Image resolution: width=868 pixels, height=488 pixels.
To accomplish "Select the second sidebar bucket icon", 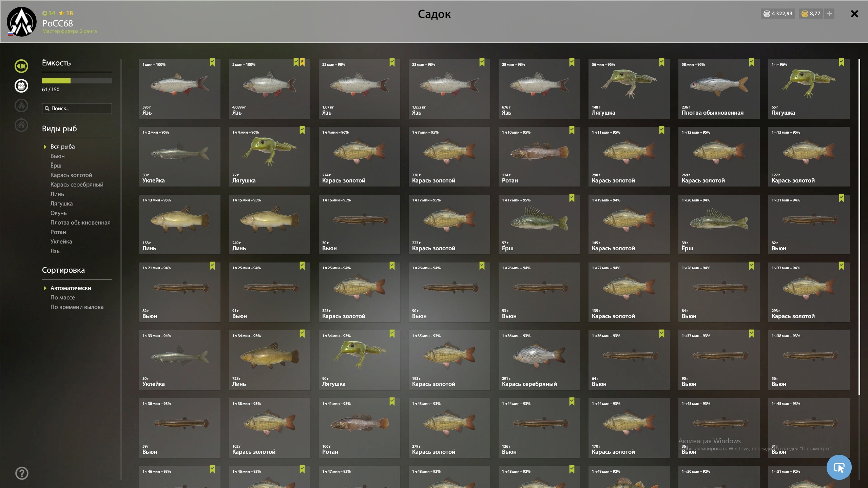I will (x=21, y=86).
